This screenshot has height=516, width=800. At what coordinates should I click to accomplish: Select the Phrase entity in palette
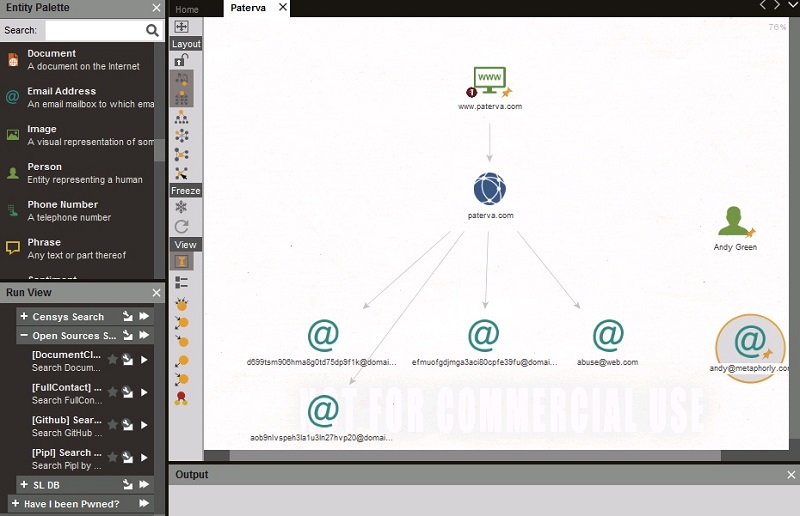77,249
